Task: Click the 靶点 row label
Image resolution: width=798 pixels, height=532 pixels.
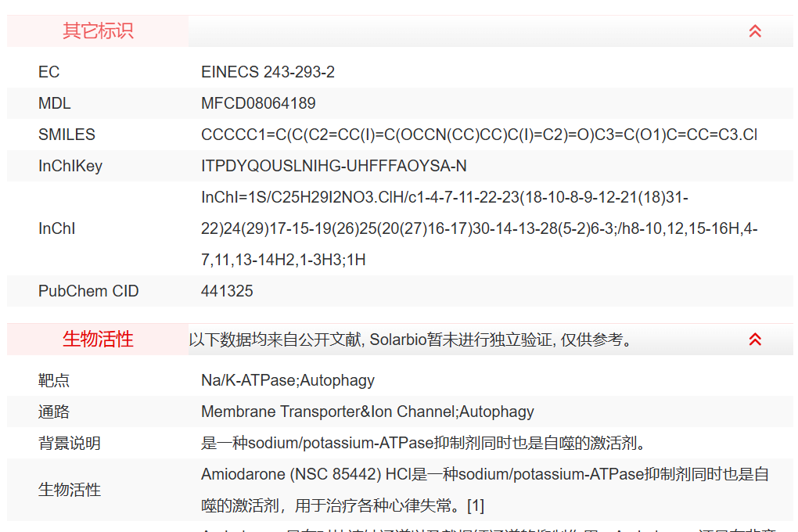Action: (54, 380)
